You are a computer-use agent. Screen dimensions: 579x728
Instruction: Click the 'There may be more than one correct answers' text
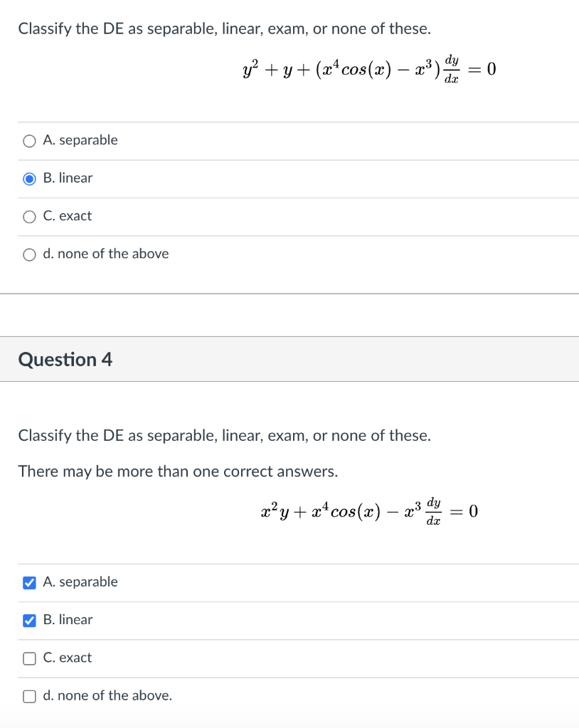tap(178, 471)
